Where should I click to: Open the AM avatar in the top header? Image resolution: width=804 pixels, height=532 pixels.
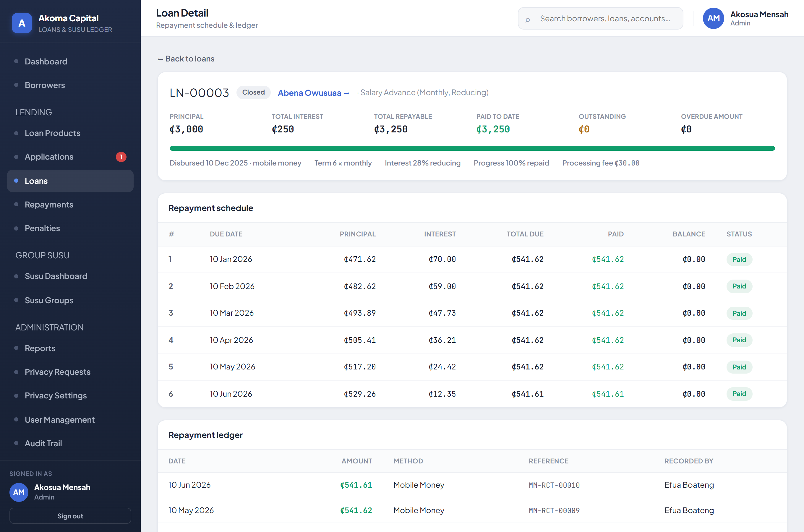click(x=714, y=18)
